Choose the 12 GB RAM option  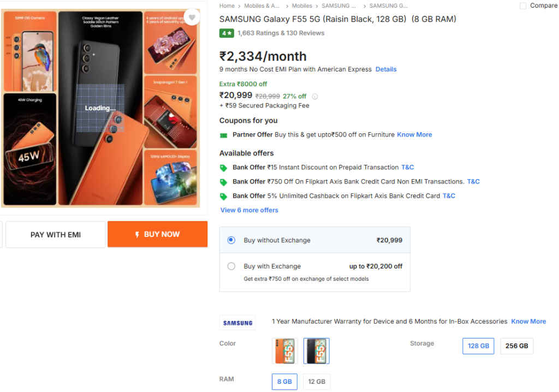[317, 382]
